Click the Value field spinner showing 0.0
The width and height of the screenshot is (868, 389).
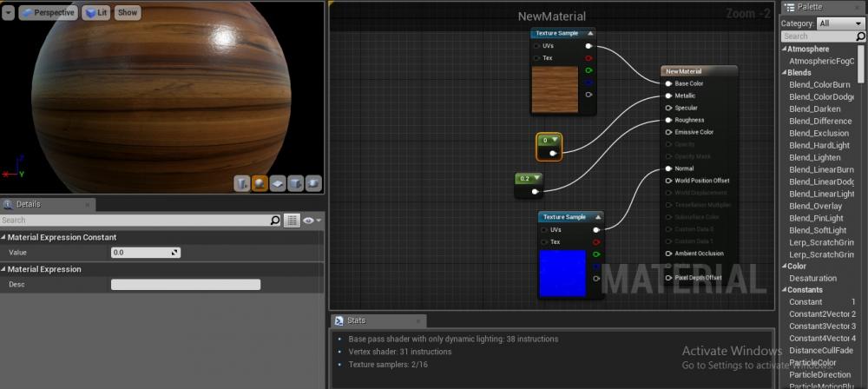tap(145, 253)
